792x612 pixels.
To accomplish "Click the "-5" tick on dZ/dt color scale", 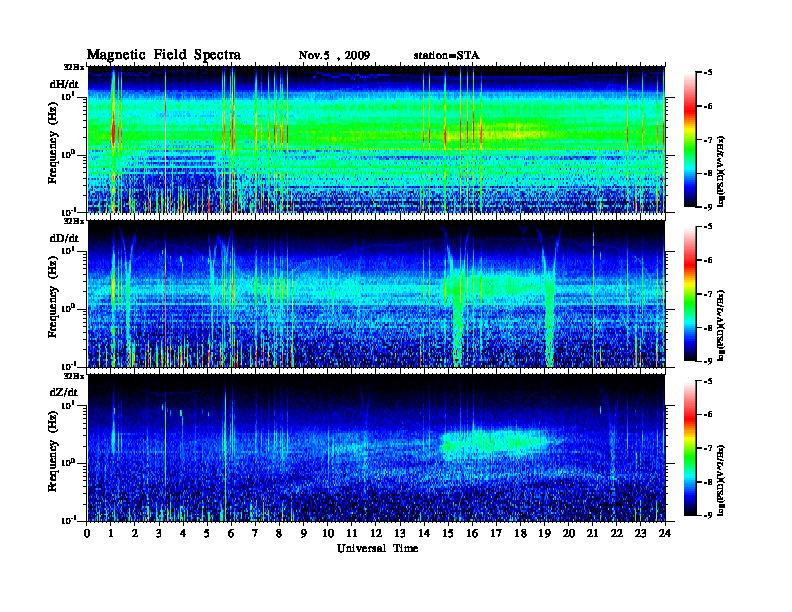I will pyautogui.click(x=707, y=381).
